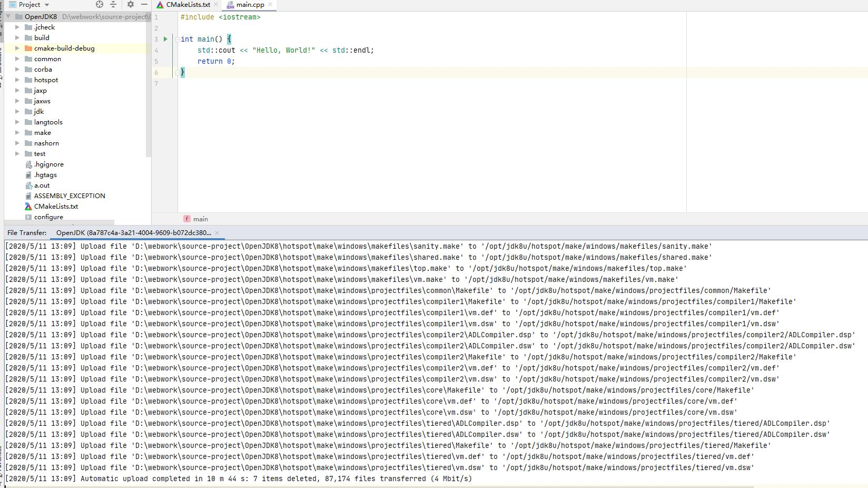The image size is (868, 488).
Task: Select the hotspot folder icon
Action: coord(28,80)
